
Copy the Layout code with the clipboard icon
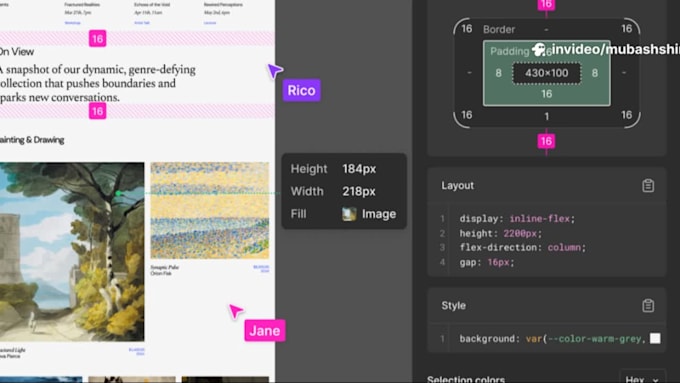click(x=648, y=186)
